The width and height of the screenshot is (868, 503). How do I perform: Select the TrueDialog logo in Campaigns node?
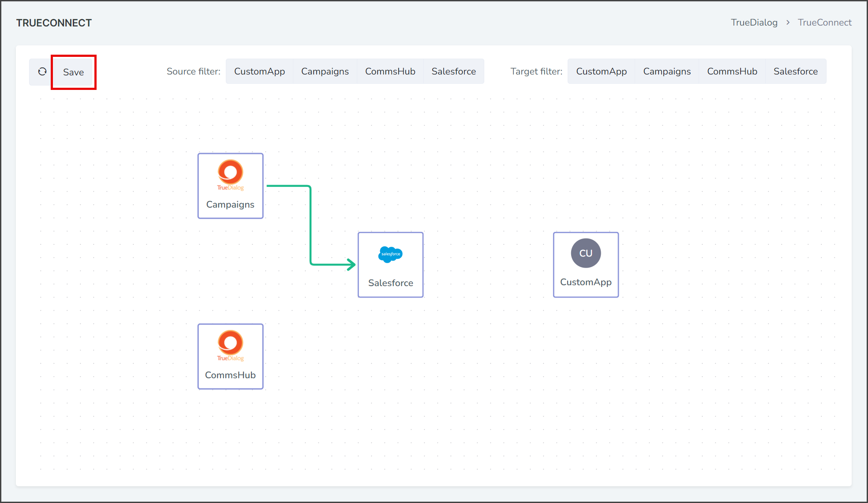(230, 175)
